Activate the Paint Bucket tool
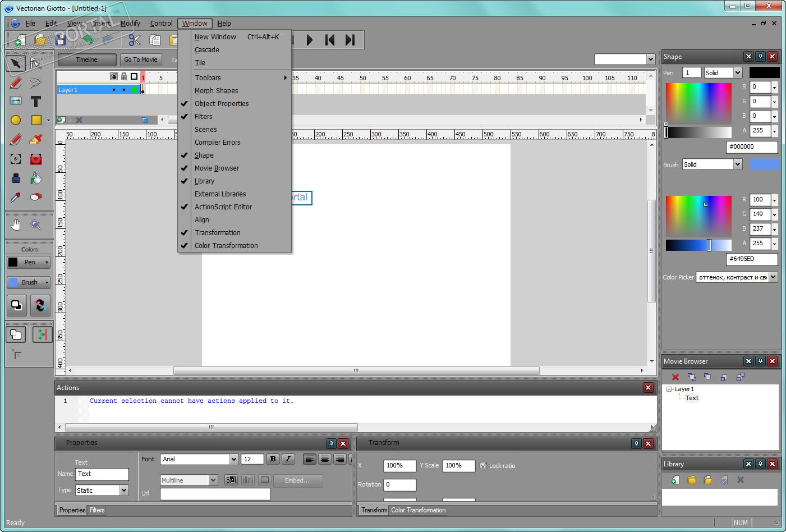 36,178
